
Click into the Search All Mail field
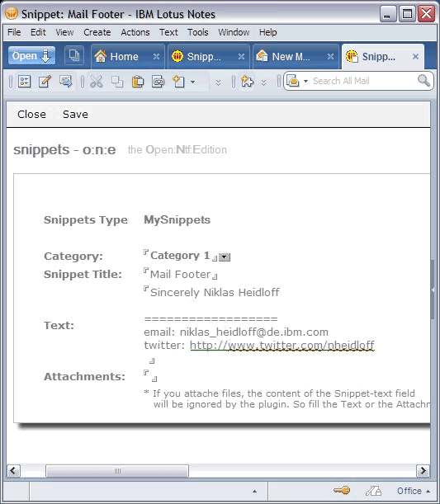[363, 81]
